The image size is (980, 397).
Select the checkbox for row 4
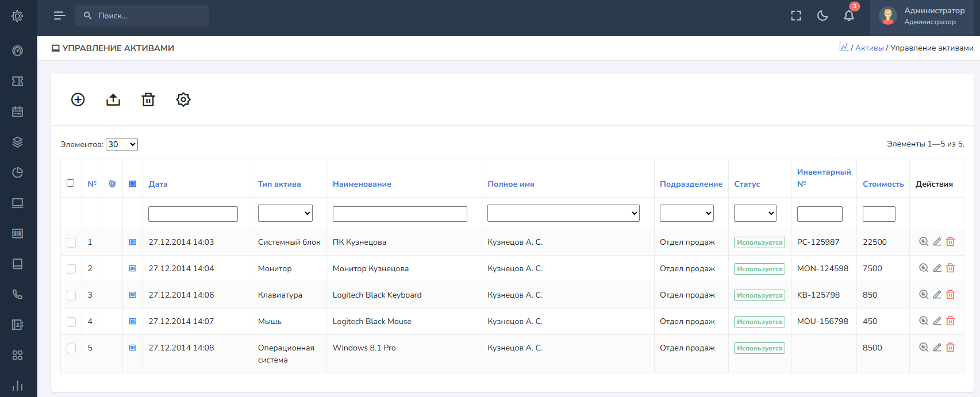click(x=71, y=322)
